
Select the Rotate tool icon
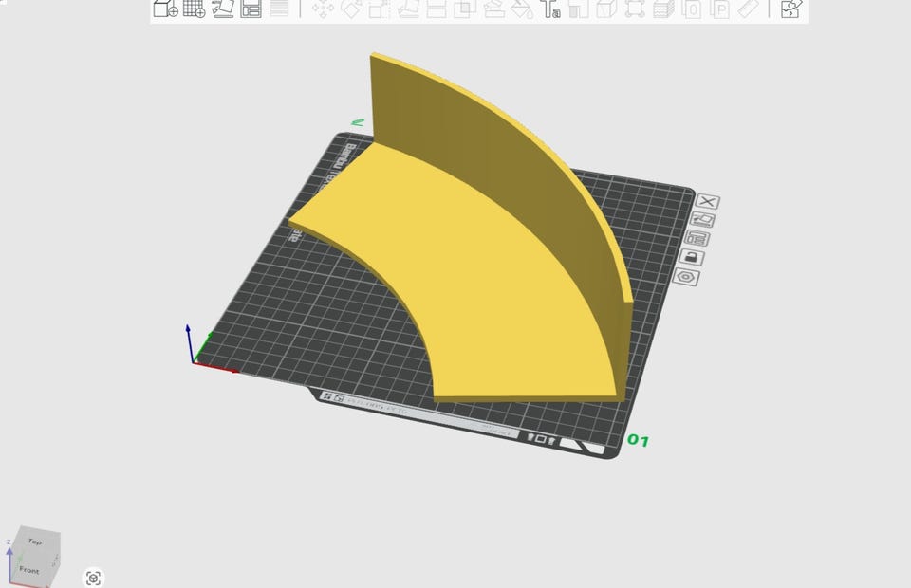(351, 9)
